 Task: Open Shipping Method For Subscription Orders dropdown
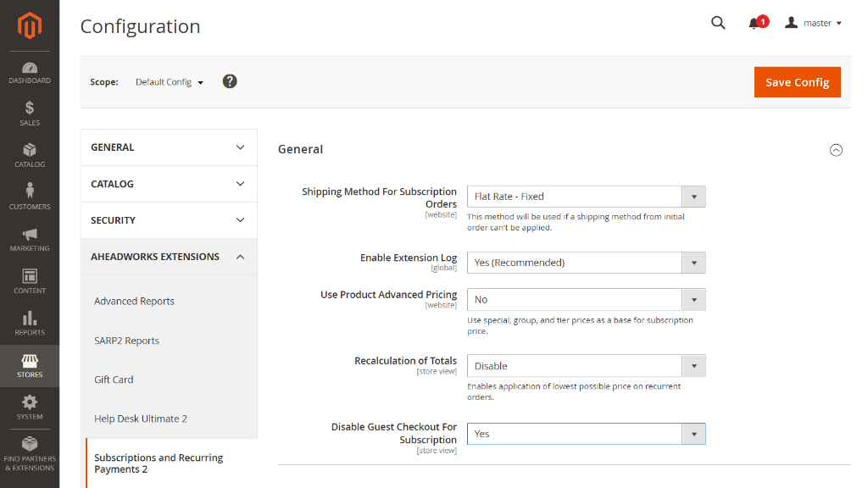coord(587,197)
